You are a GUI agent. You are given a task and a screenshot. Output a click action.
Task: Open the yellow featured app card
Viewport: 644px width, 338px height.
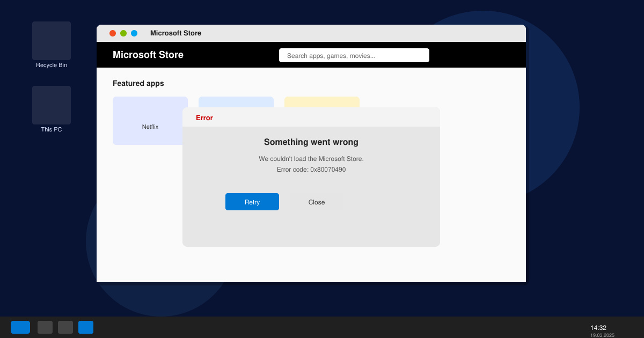pos(322,102)
